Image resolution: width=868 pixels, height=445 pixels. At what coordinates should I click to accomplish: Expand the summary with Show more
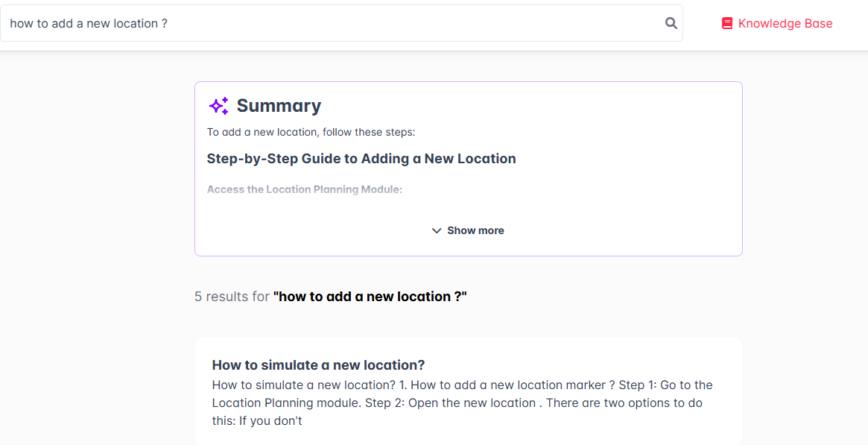[468, 230]
